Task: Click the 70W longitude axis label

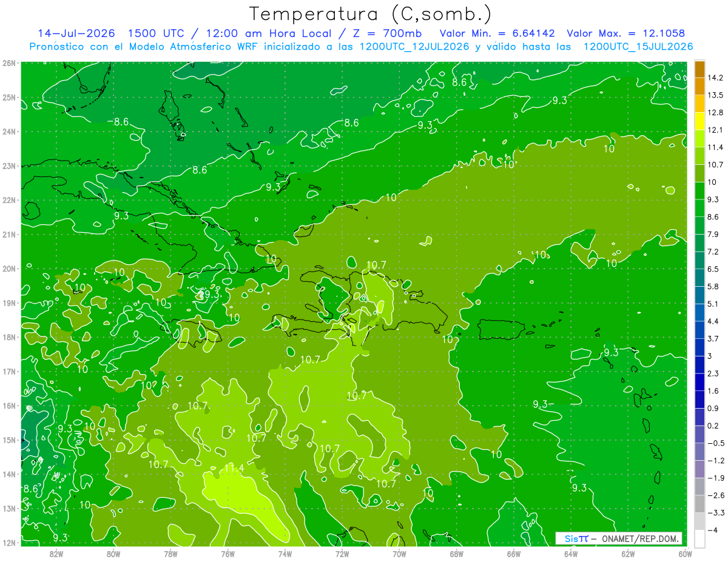Action: [x=399, y=554]
